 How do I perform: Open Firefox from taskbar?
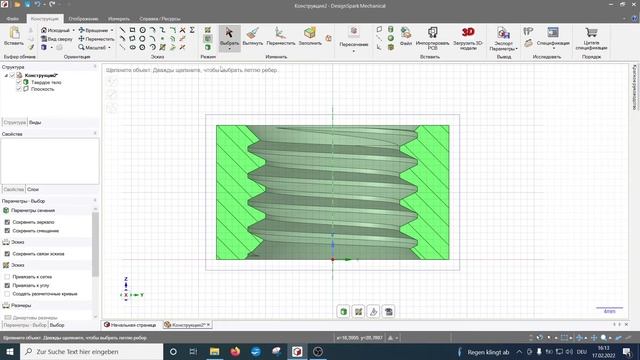[x=235, y=352]
